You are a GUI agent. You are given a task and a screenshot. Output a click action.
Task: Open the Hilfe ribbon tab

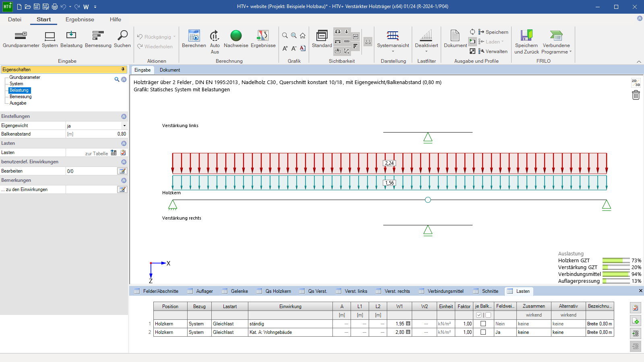click(x=116, y=19)
